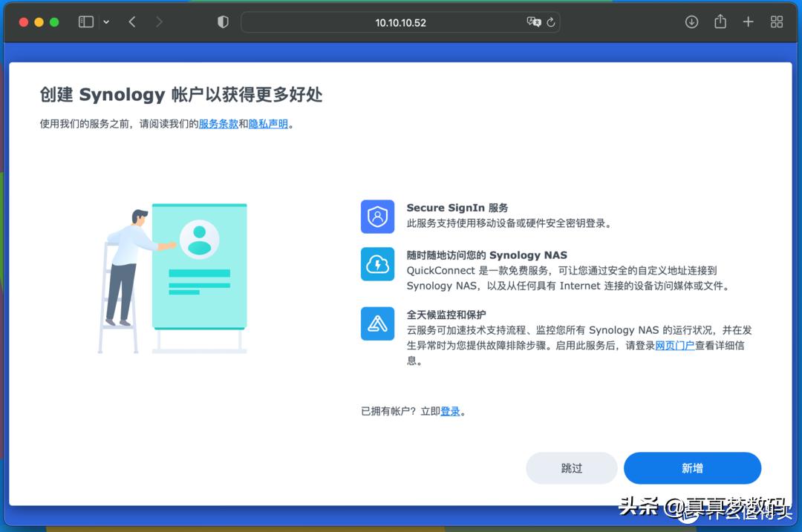Open the Share menu in Safari

tap(720, 22)
